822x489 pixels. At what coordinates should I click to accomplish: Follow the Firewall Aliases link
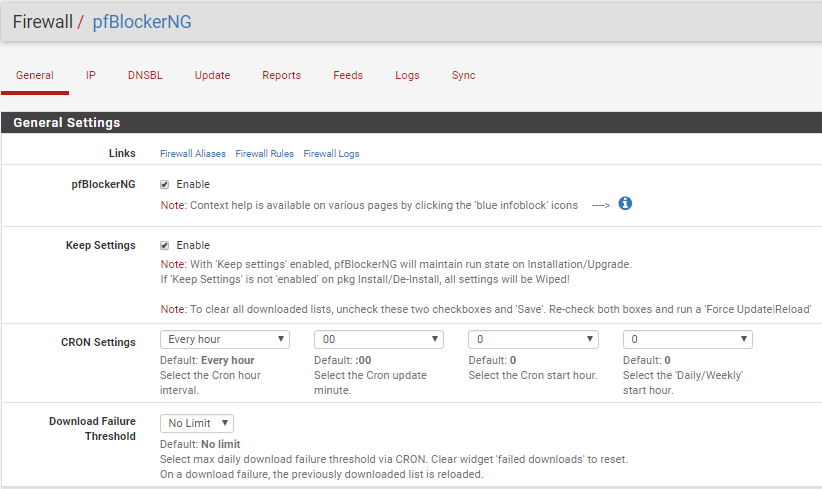click(x=193, y=154)
